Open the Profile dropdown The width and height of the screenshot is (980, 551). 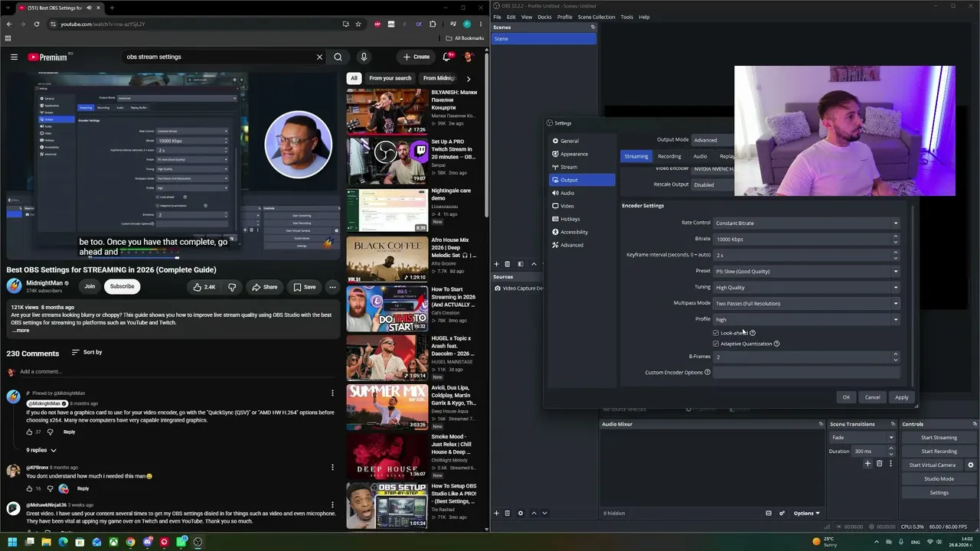(x=806, y=319)
